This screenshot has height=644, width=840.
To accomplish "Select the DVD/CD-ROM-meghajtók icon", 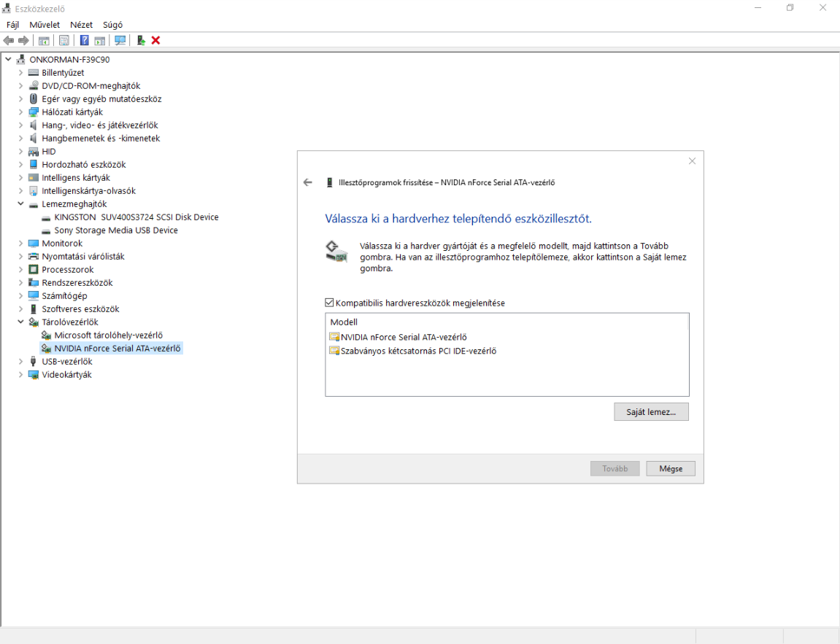I will point(34,85).
